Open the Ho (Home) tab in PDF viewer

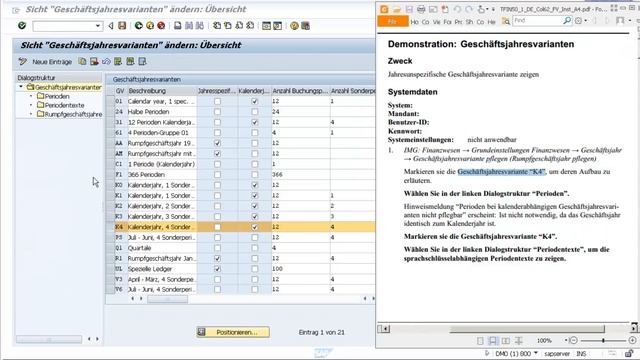coord(415,22)
